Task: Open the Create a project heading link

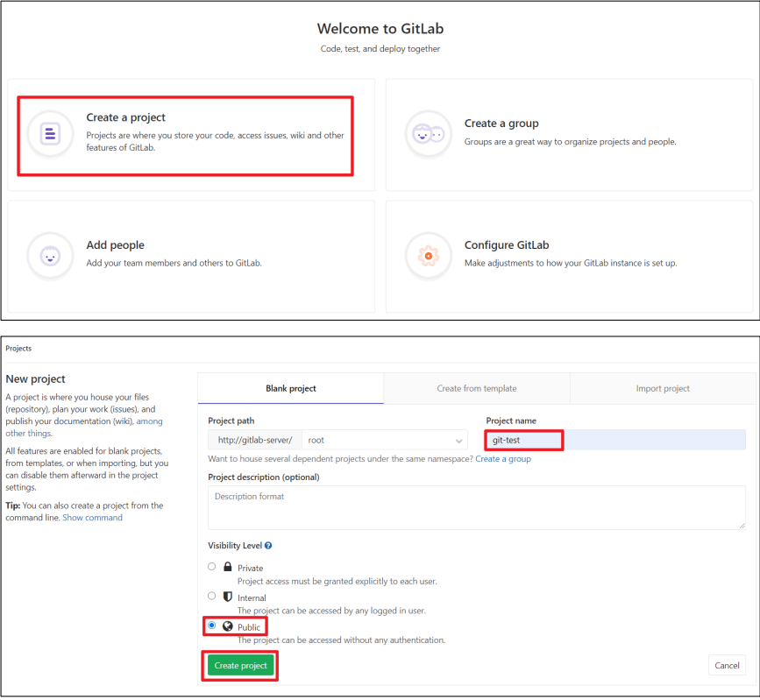Action: (125, 117)
